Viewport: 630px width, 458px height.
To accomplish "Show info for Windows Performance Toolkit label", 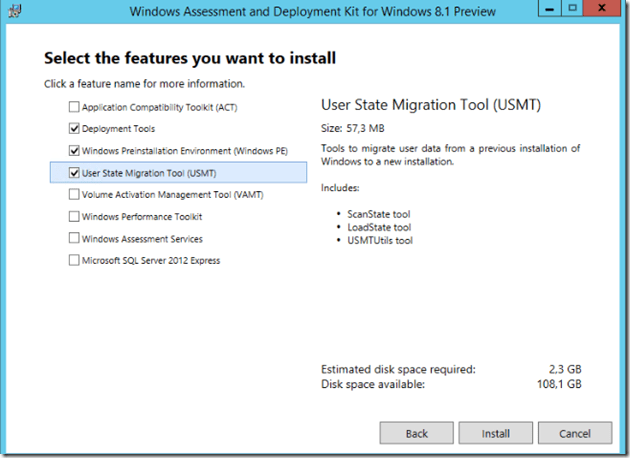I will point(142,217).
